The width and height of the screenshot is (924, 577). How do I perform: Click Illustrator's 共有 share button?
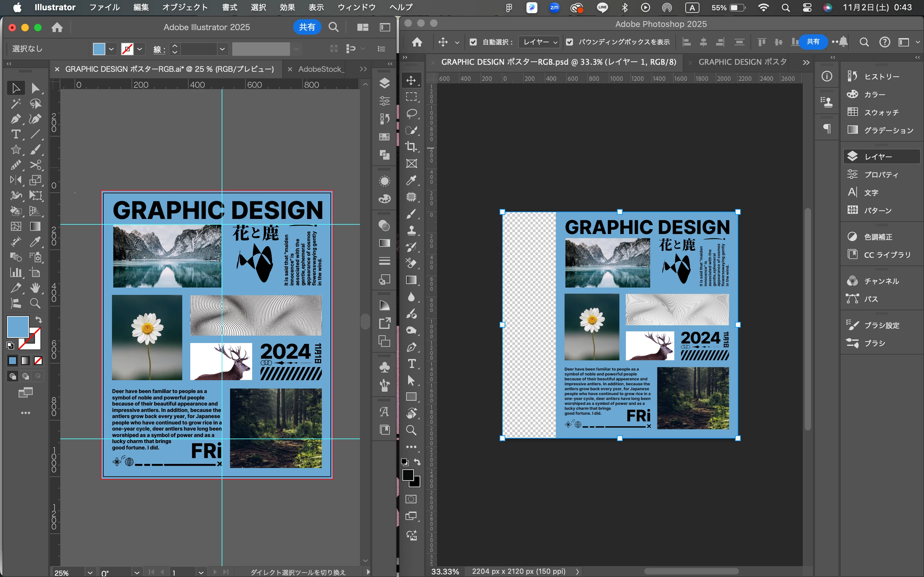click(307, 27)
